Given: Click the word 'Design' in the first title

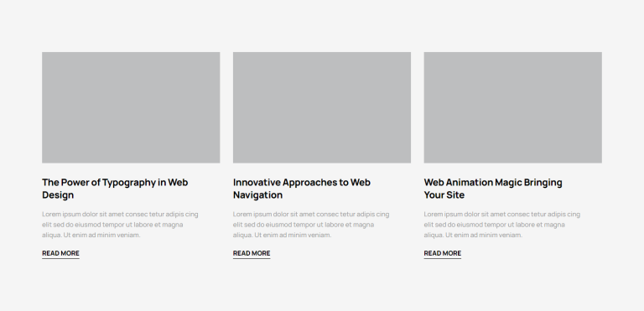Looking at the screenshot, I should click(x=58, y=195).
